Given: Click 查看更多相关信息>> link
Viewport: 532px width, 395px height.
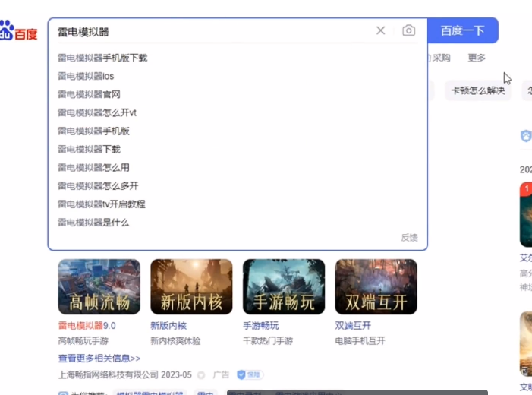Looking at the screenshot, I should pos(99,359).
